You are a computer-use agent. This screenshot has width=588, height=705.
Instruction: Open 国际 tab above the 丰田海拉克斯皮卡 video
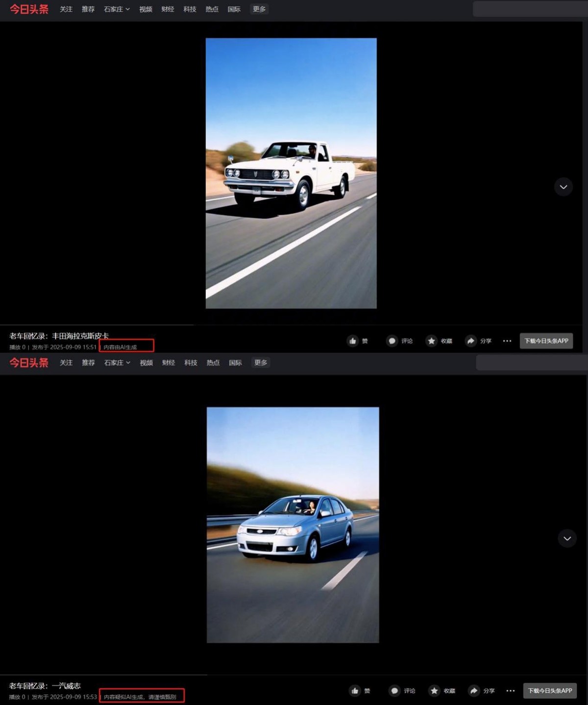tap(234, 9)
